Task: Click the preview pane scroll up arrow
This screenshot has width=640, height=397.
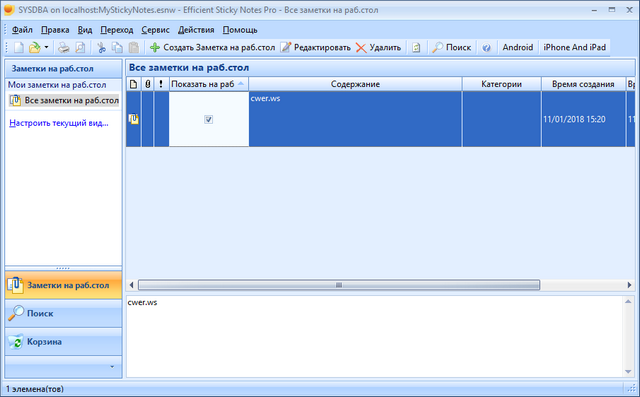Action: [628, 302]
